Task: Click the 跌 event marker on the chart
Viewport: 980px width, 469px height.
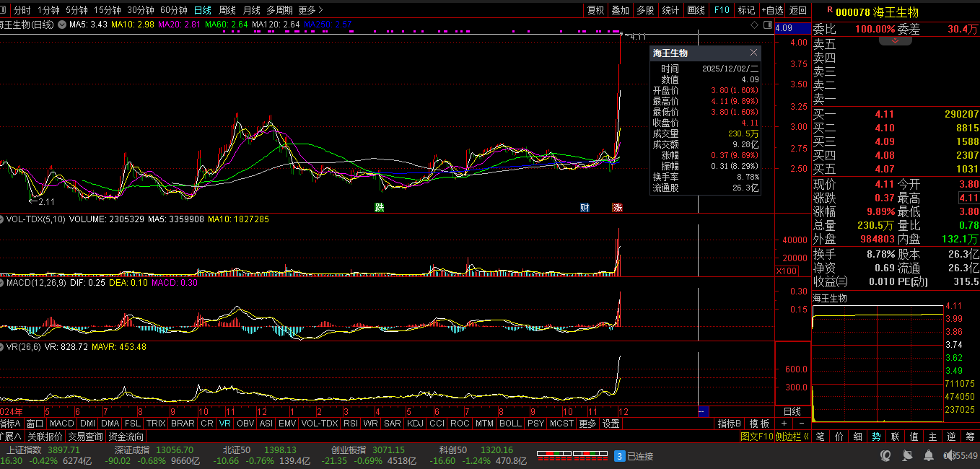Action: tap(380, 208)
